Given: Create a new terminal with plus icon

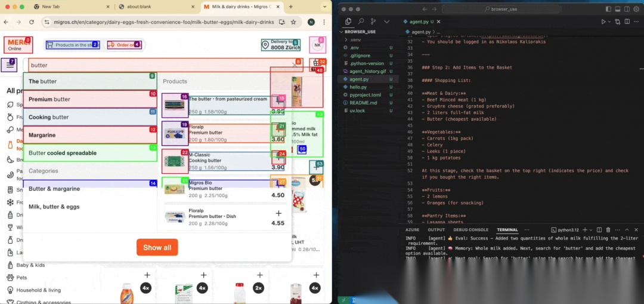Looking at the screenshot, I should pos(585,230).
